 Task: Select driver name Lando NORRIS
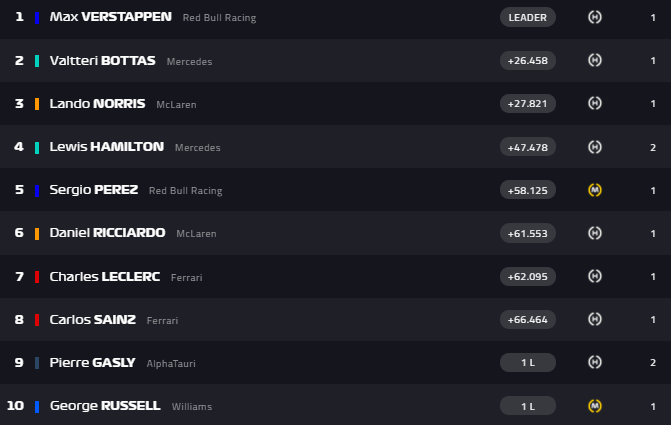coord(97,103)
